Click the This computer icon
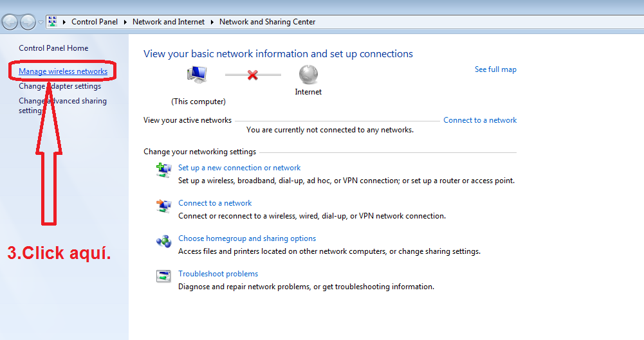 (x=197, y=75)
